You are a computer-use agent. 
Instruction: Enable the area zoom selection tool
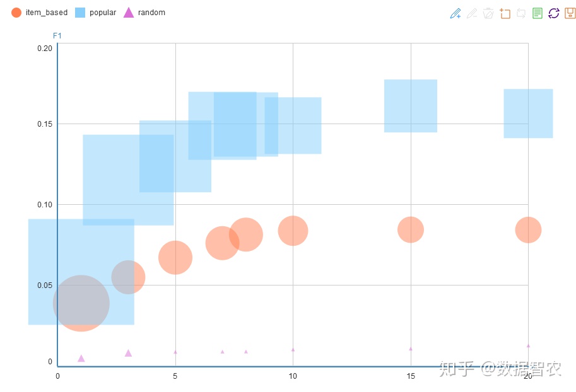[505, 13]
